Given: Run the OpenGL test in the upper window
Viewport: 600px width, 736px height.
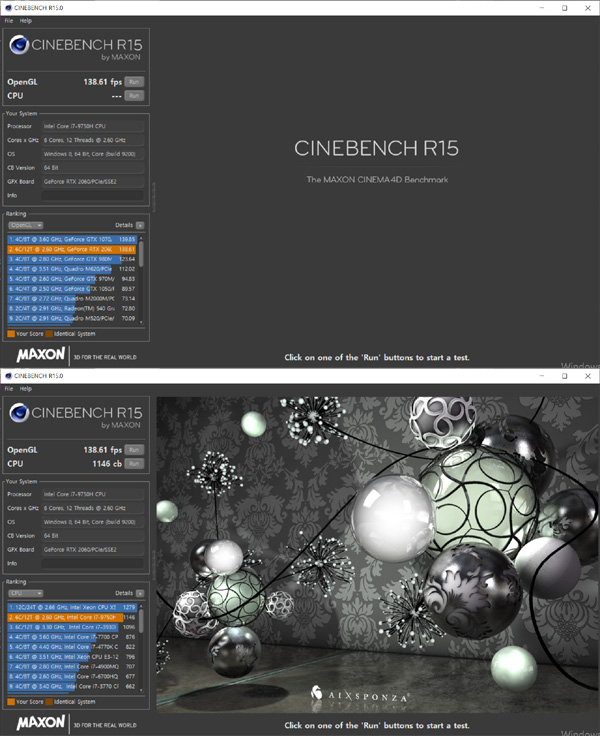Looking at the screenshot, I should (134, 82).
